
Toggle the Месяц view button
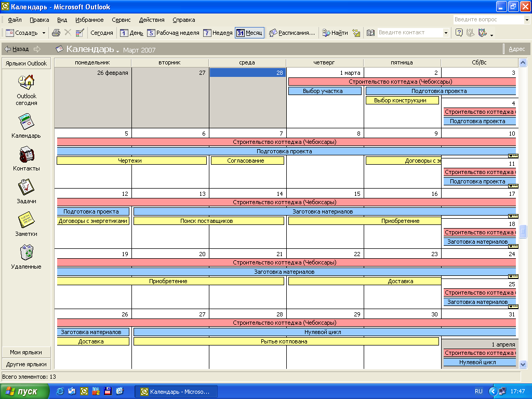pos(250,33)
